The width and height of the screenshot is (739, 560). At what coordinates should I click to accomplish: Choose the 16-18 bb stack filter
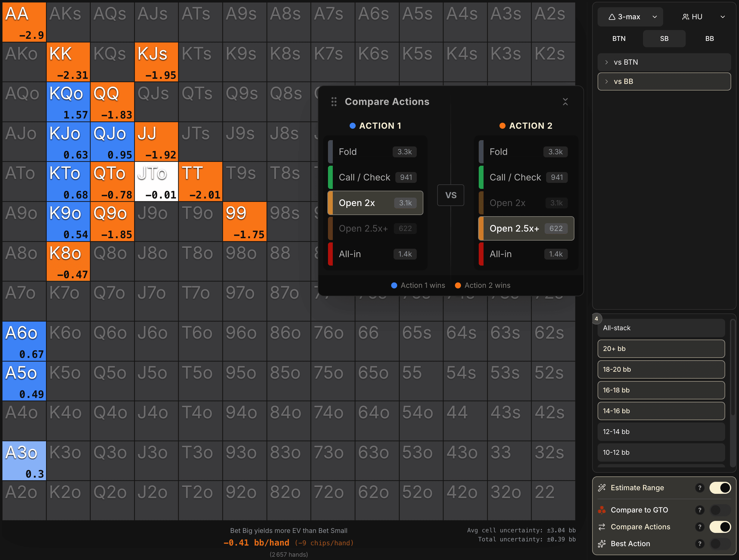point(661,390)
